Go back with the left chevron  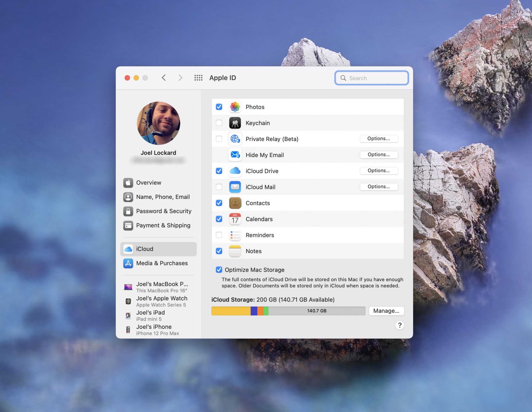pyautogui.click(x=164, y=78)
